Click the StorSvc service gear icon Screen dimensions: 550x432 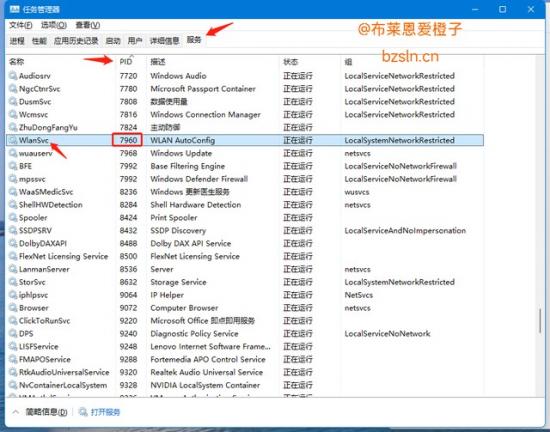pos(13,282)
